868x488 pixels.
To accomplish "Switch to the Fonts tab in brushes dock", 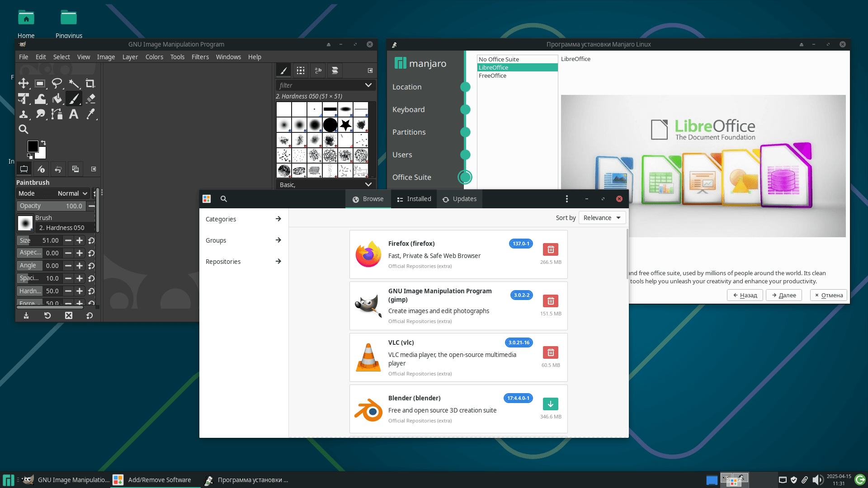I will point(318,70).
